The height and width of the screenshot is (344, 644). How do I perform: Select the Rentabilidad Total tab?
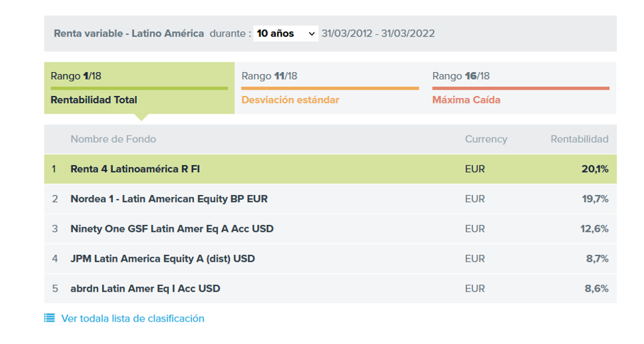140,88
